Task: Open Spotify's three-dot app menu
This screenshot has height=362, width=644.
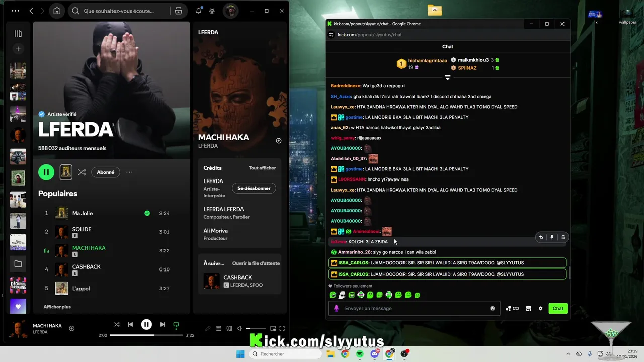Action: click(16, 11)
